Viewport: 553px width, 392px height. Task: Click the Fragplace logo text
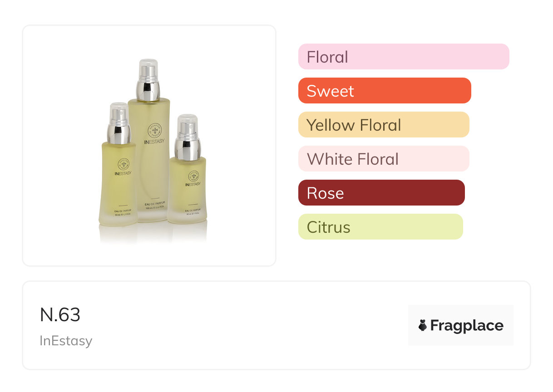click(467, 325)
